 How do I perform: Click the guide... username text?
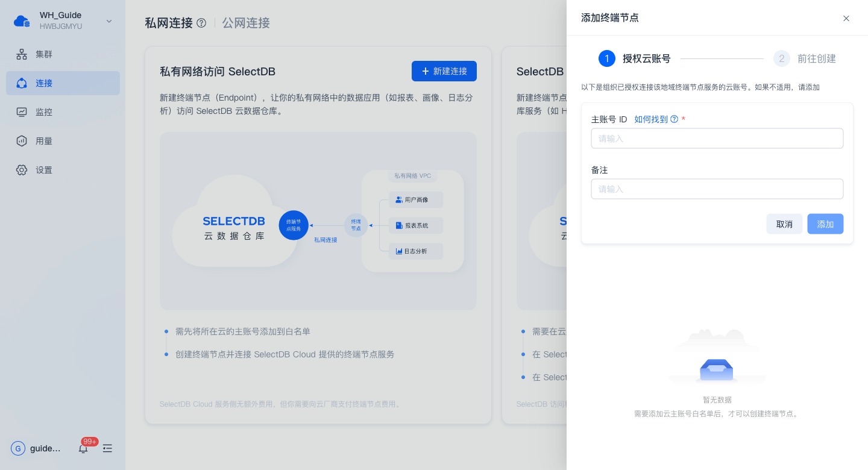pos(46,448)
